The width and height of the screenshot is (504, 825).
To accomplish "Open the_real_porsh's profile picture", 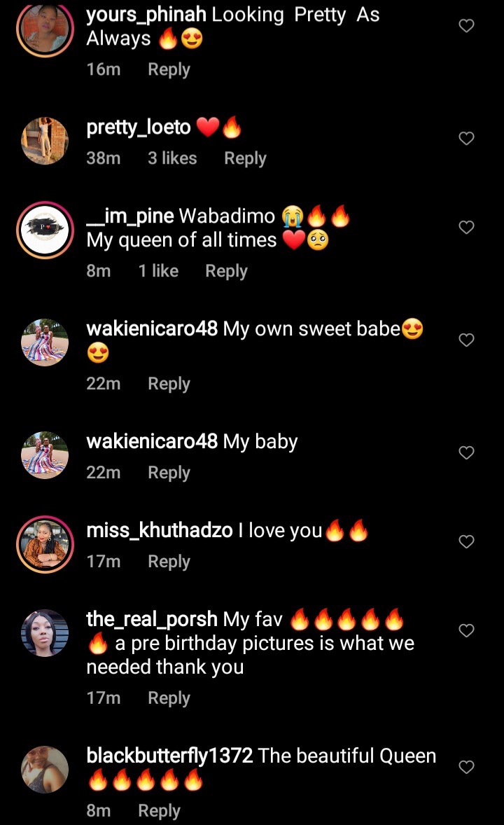I will pos(45,633).
